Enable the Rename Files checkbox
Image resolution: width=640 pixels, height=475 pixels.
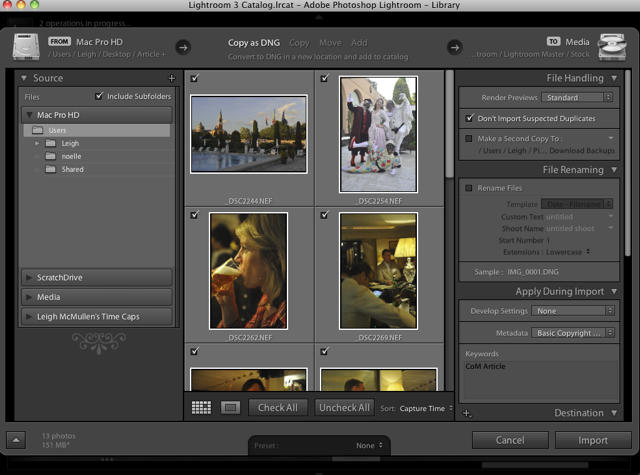pos(469,187)
